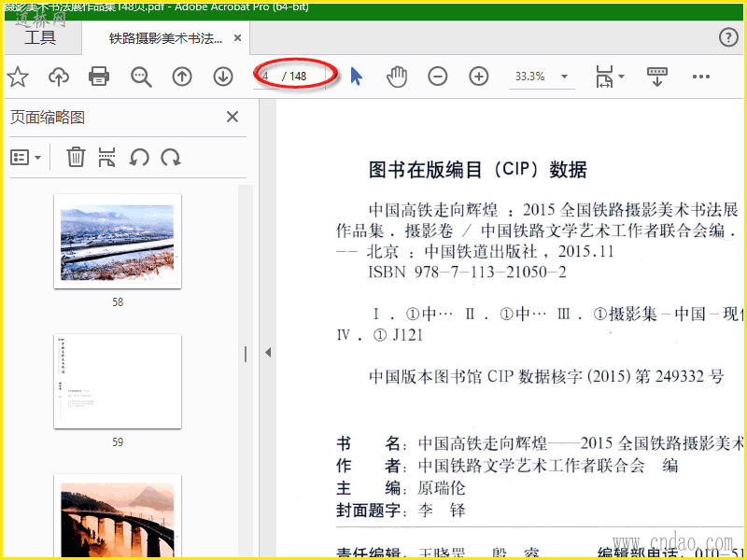Viewport: 747px width, 560px height.
Task: Open the find text magnifier icon
Action: tap(141, 77)
